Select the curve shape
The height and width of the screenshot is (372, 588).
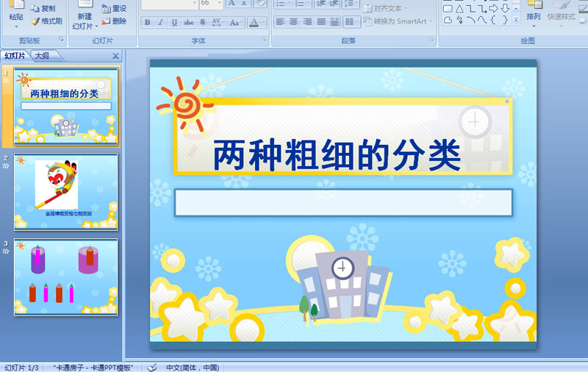click(481, 20)
